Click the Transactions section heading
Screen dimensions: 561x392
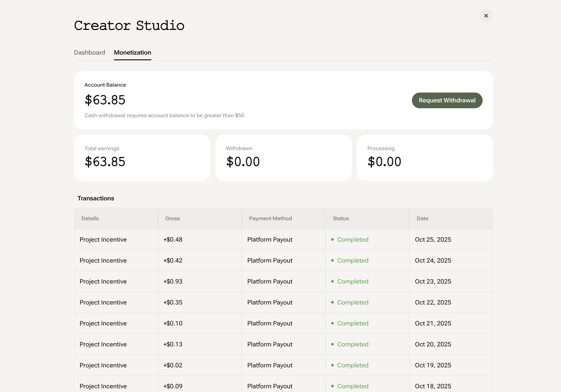(x=96, y=198)
